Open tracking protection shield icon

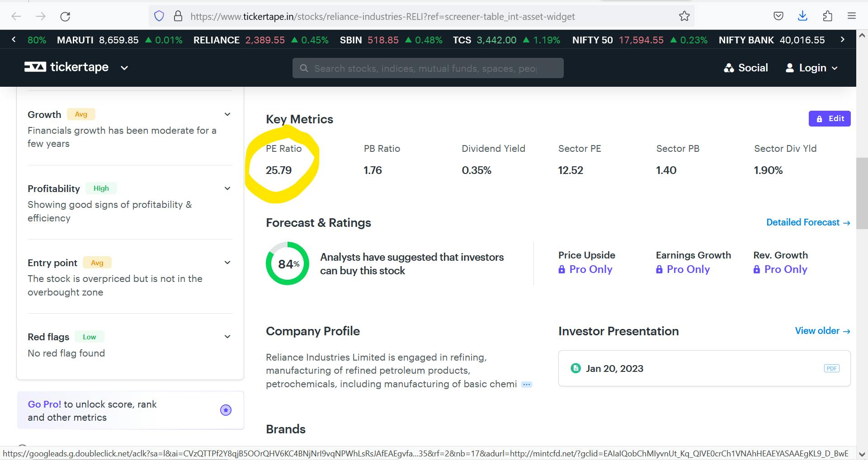coord(159,16)
